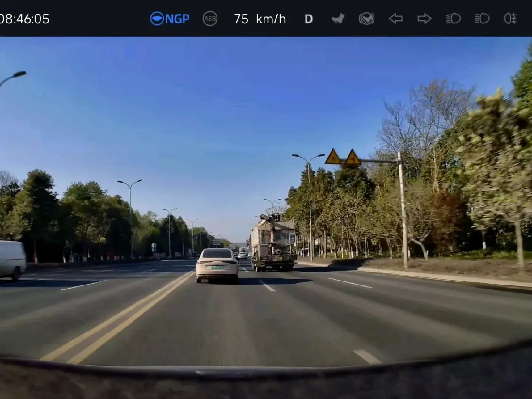Click the left yellow triangular warning sign
Screen dimensions: 532x399
tap(333, 157)
